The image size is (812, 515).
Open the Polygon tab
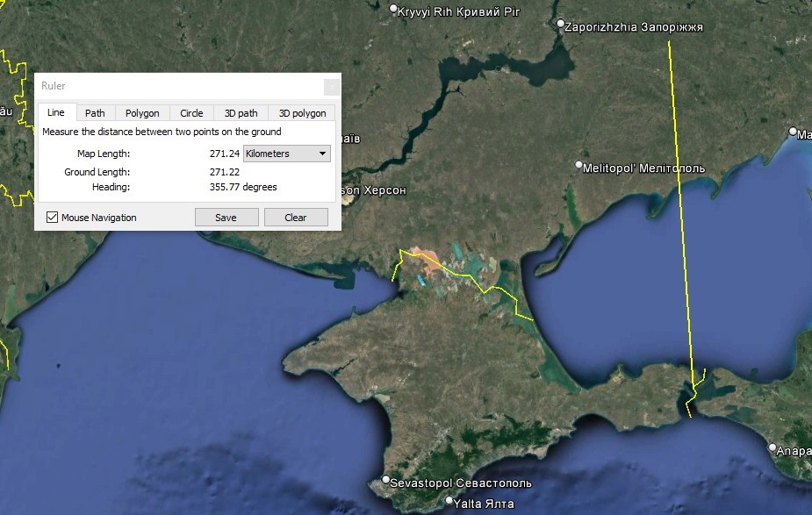[x=142, y=113]
